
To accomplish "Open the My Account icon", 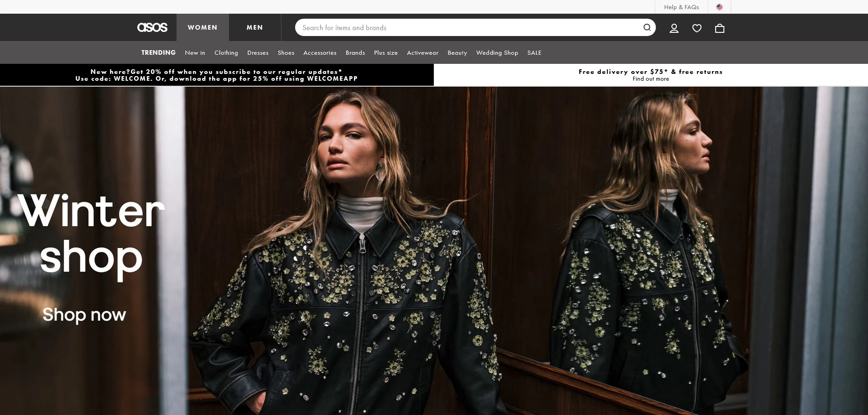I will 674,28.
